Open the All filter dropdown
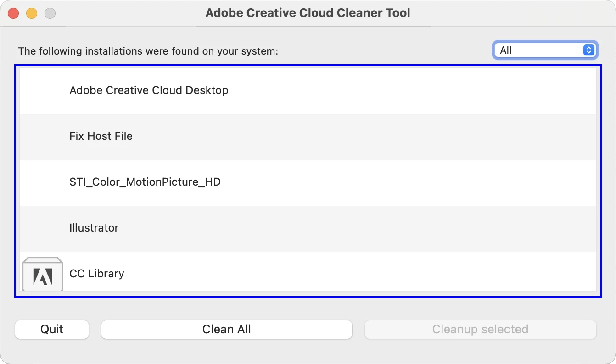The height and width of the screenshot is (364, 616). tap(545, 50)
